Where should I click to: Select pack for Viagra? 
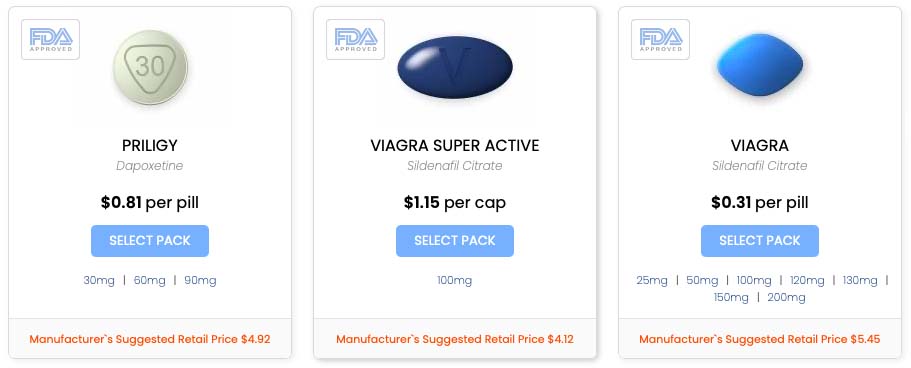tap(760, 241)
